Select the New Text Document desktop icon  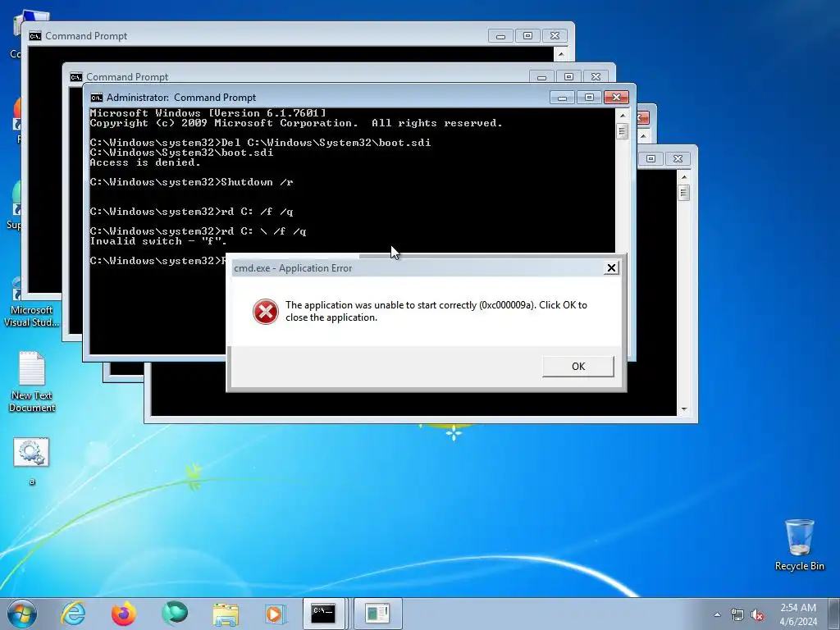[32, 381]
